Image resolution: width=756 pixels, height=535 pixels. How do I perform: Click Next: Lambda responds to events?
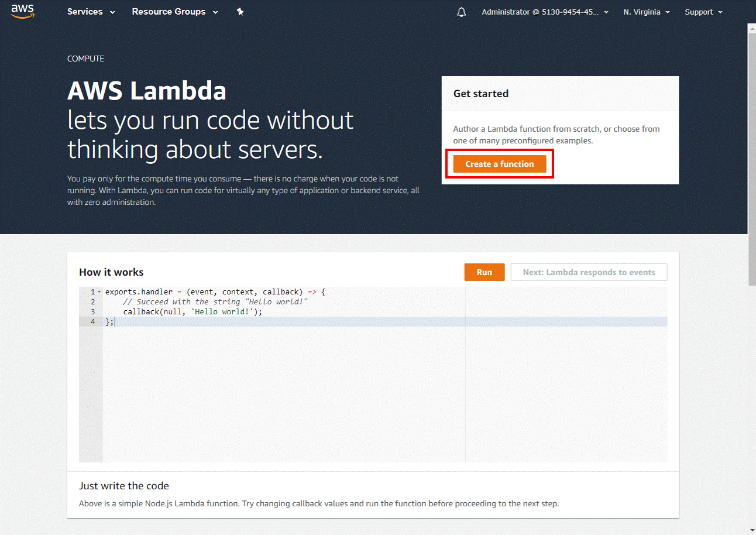pos(589,272)
